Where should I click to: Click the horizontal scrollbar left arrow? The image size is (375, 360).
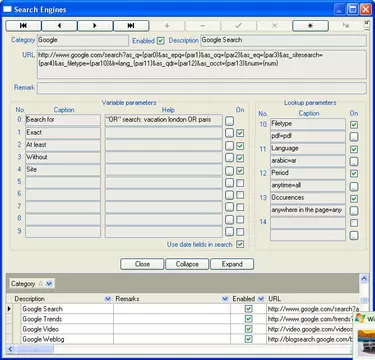(x=10, y=349)
